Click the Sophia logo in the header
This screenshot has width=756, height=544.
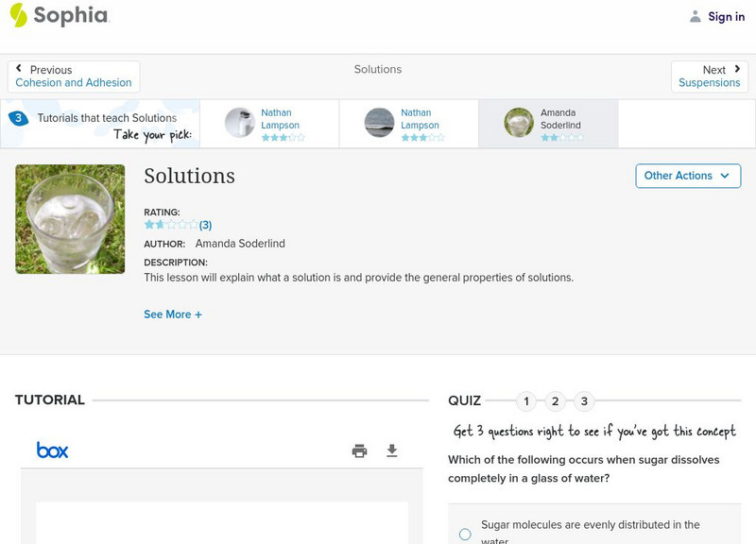(x=60, y=16)
